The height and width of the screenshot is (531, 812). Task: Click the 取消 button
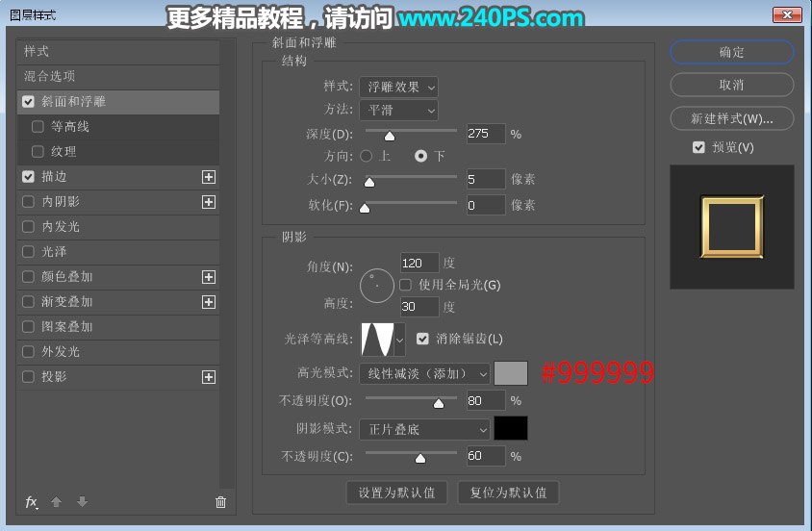[x=732, y=85]
